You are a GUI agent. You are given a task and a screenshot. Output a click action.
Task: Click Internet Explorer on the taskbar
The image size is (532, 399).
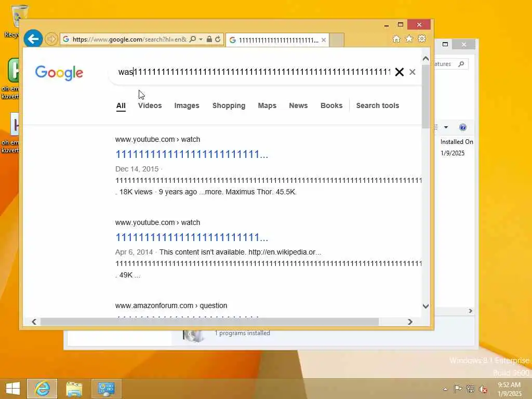pos(42,389)
